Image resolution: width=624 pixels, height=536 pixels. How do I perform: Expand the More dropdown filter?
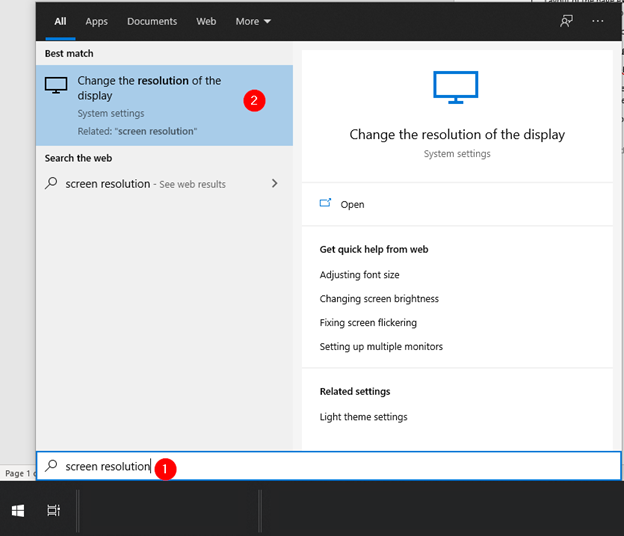(x=253, y=21)
